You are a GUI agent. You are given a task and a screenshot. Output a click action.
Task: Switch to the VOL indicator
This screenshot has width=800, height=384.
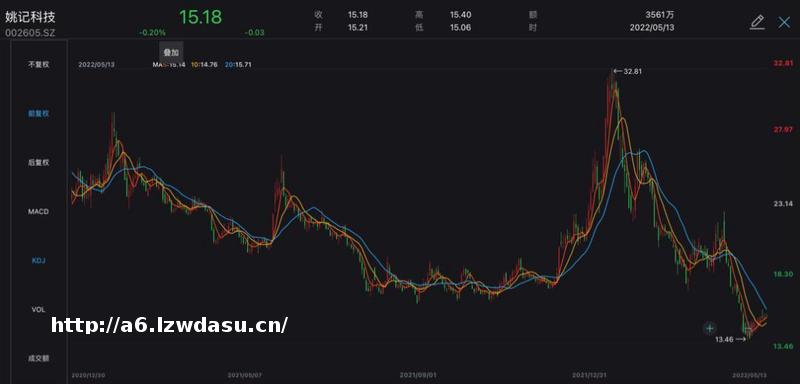coord(39,310)
